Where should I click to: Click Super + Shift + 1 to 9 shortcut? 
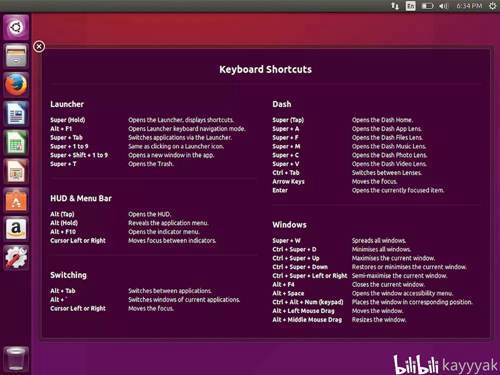coord(79,155)
